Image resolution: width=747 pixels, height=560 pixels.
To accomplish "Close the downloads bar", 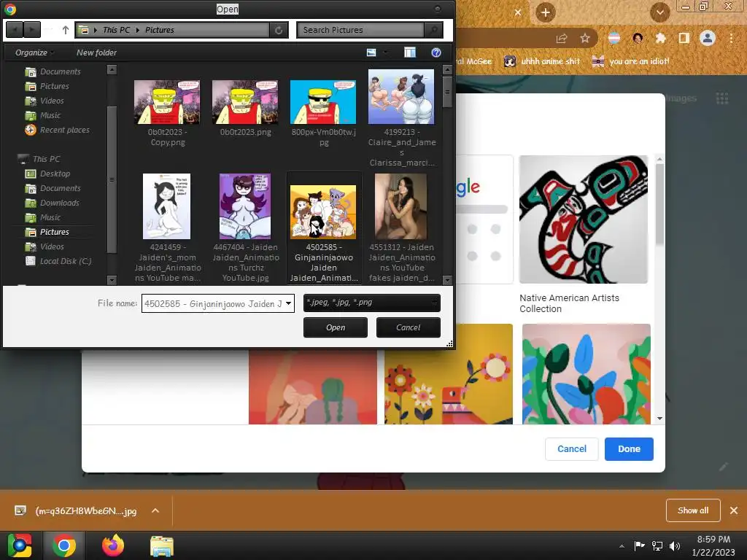I will (734, 510).
